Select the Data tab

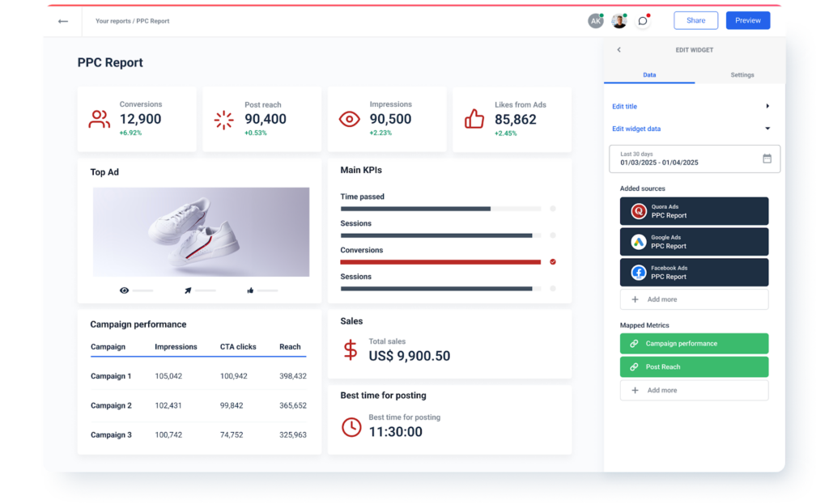[649, 75]
